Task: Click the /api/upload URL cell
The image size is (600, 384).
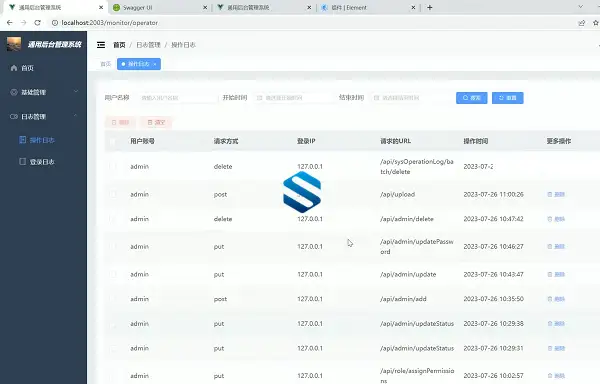Action: pos(398,194)
